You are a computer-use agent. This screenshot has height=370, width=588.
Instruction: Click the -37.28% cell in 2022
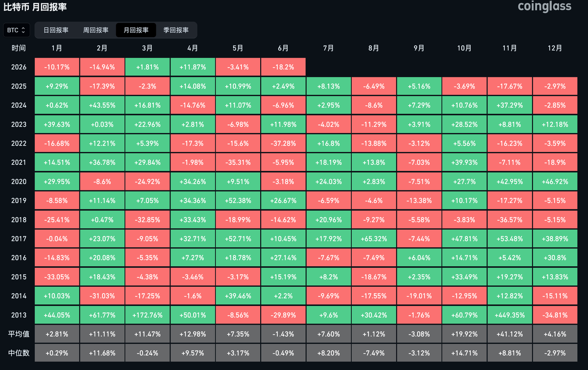(x=283, y=143)
